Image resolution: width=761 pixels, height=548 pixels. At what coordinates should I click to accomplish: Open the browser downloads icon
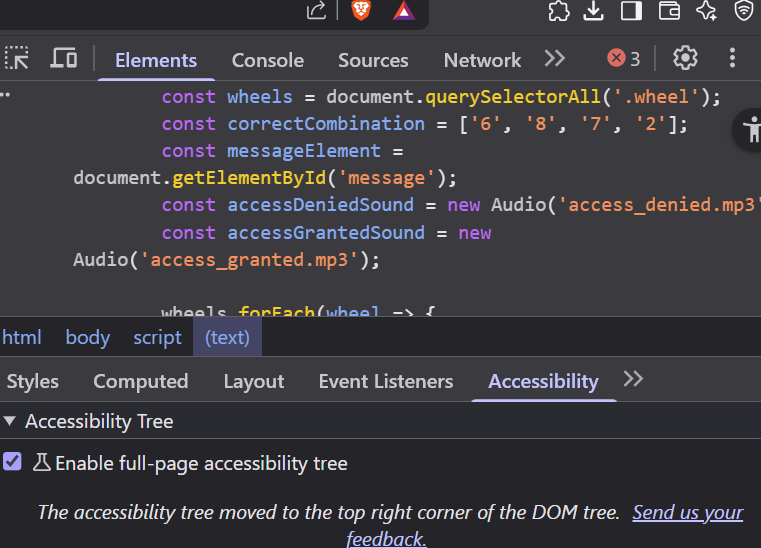tap(594, 11)
